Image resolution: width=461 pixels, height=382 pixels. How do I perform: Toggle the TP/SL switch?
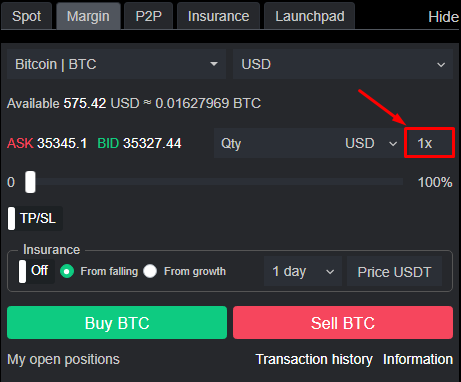tap(35, 219)
